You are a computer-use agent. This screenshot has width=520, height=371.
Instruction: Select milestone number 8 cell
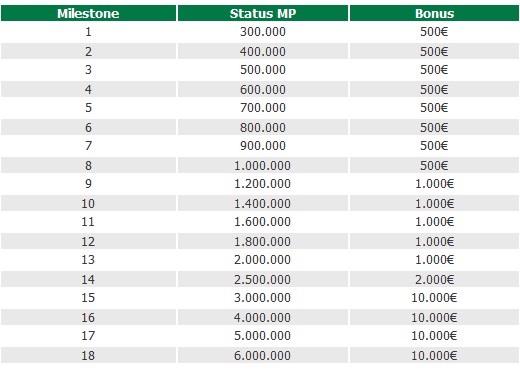coord(88,165)
